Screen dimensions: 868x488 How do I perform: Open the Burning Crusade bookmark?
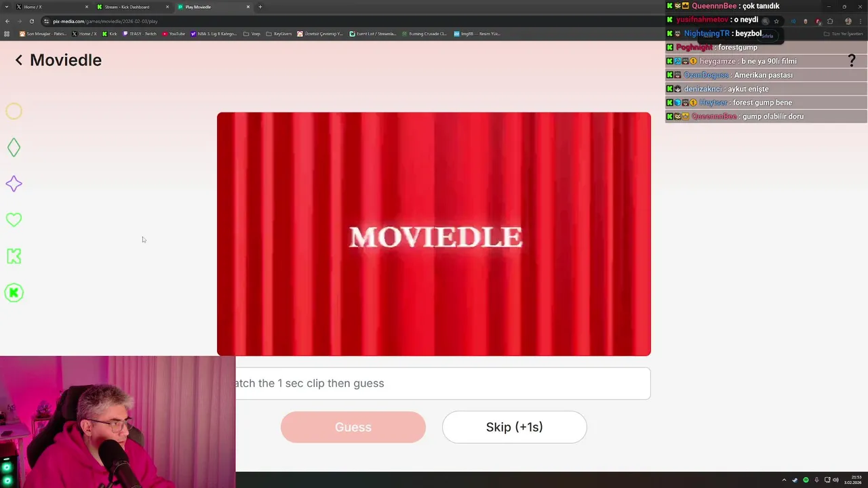tap(424, 34)
